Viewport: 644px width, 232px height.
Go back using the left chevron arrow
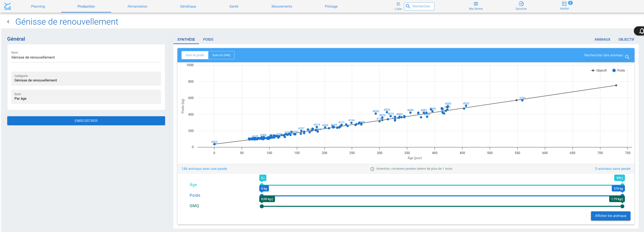(x=8, y=22)
